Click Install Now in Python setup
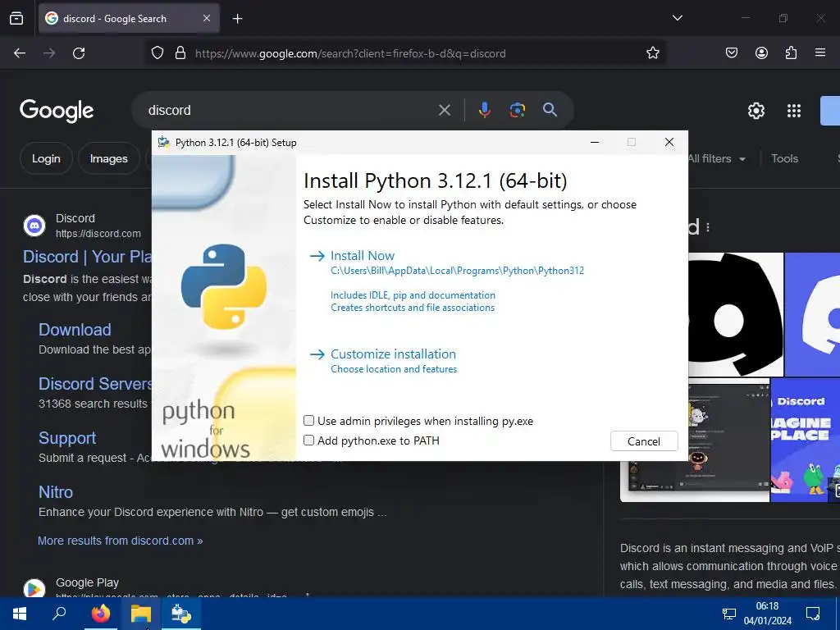The height and width of the screenshot is (630, 840). point(362,256)
